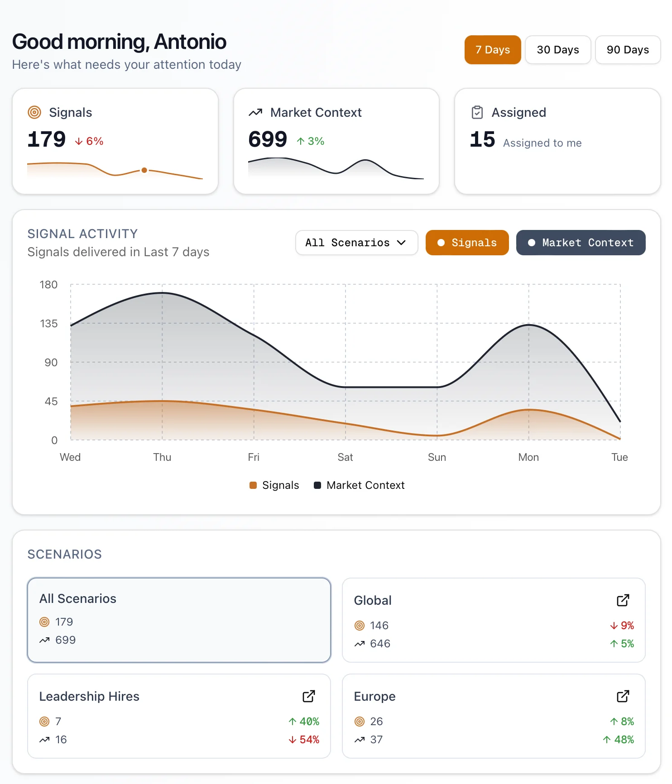The width and height of the screenshot is (672, 784).
Task: Select the All Scenarios card
Action: point(179,620)
